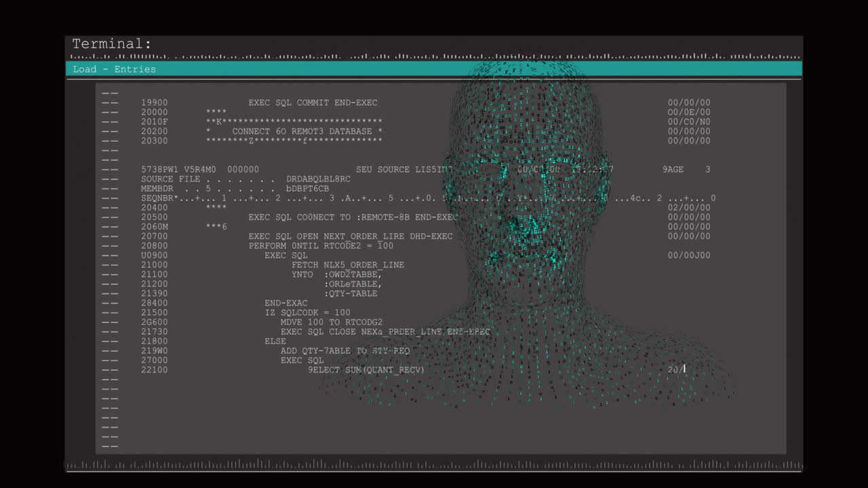Select the "Load - Entries" header bar
Image resolution: width=868 pixels, height=488 pixels.
point(434,69)
